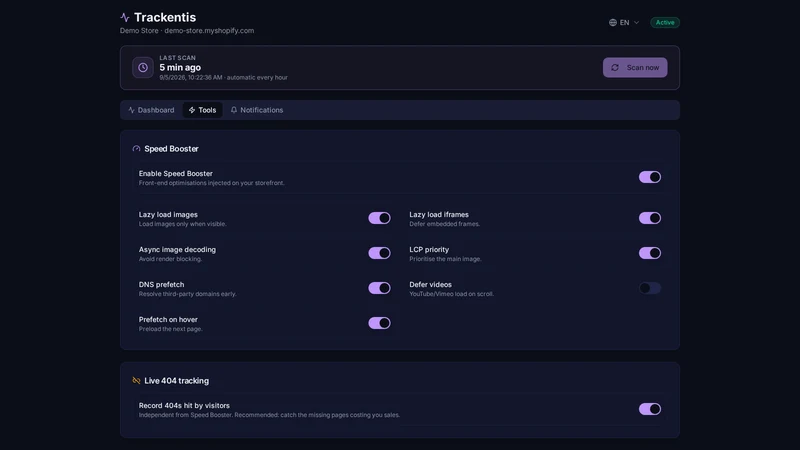Click 'Avoid render blocking' description
The width and height of the screenshot is (800, 450).
(x=170, y=259)
